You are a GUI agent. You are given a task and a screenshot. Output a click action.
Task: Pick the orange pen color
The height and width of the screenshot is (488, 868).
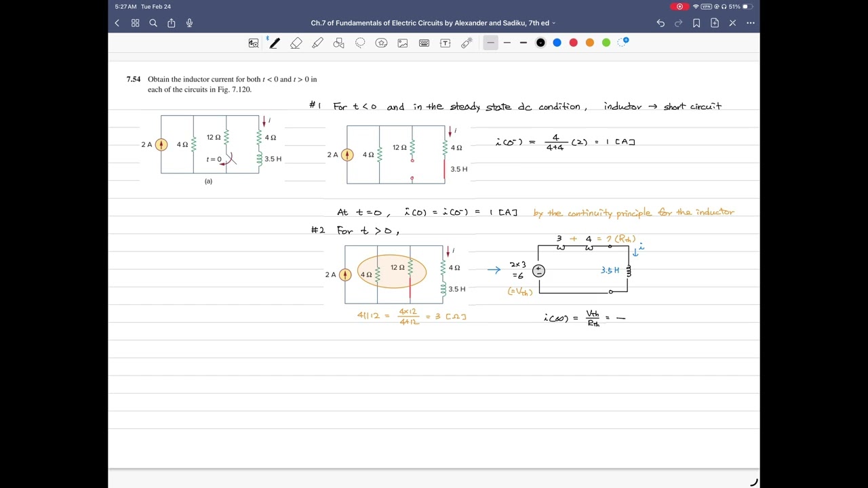click(x=590, y=43)
